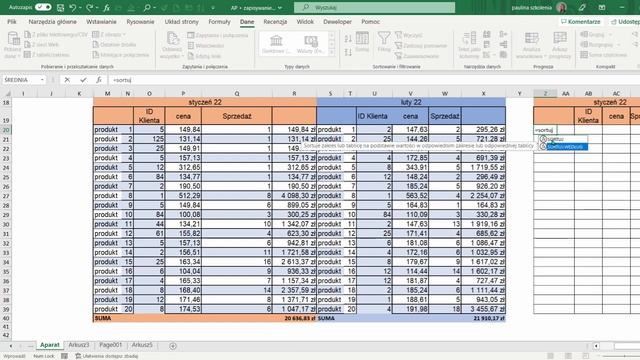Open the Arkusz3 sheet tab

pos(79,345)
